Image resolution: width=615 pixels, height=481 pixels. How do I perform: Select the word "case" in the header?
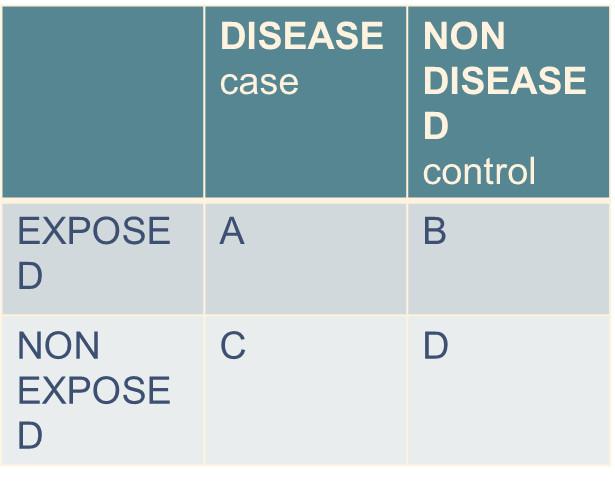click(x=259, y=82)
